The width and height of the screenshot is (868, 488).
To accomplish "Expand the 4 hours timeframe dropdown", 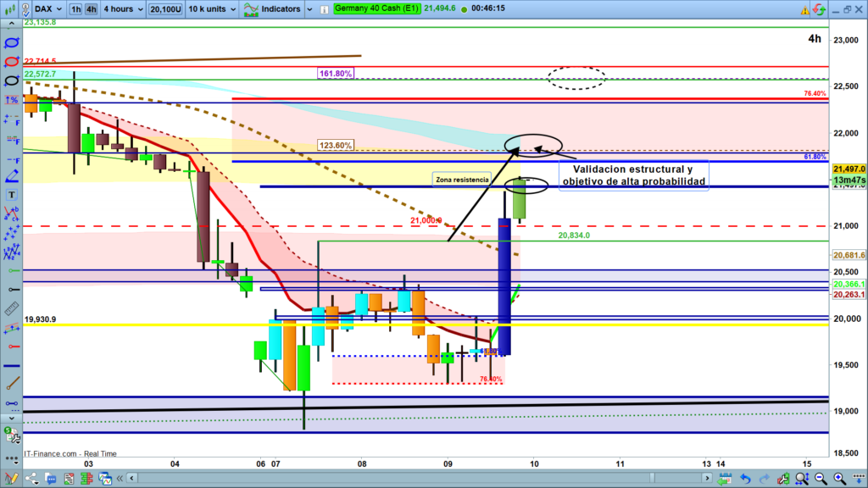I will point(123,9).
